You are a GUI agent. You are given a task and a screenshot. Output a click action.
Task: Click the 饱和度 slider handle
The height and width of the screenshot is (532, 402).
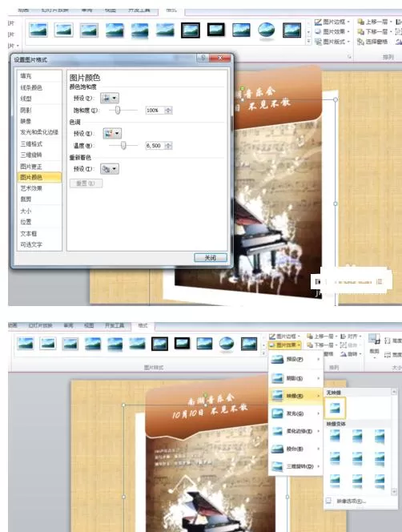[x=118, y=110]
